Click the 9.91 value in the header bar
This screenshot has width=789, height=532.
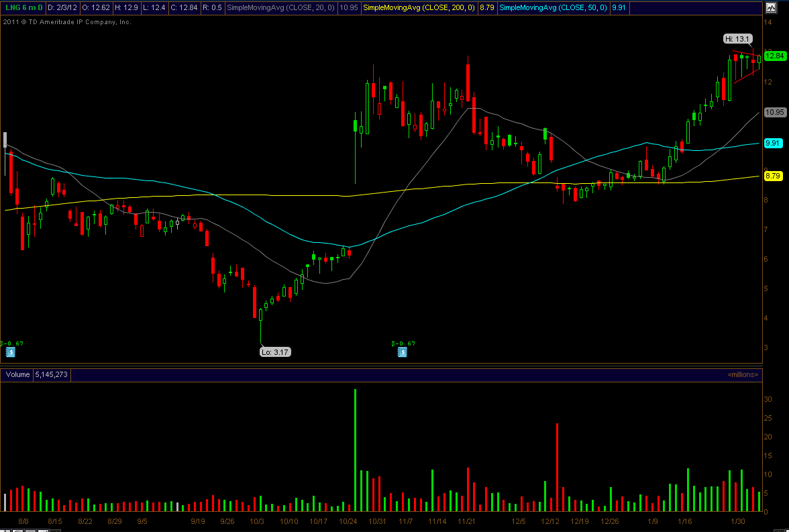point(619,7)
